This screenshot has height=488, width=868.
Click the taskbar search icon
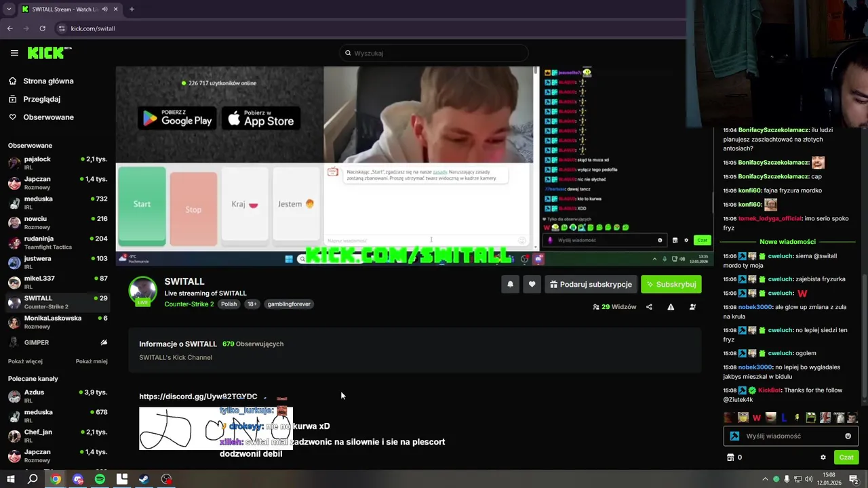point(33,479)
